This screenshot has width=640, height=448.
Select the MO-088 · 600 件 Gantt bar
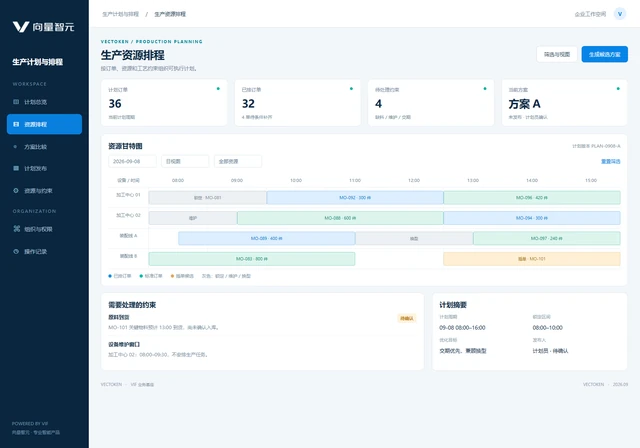(x=340, y=218)
